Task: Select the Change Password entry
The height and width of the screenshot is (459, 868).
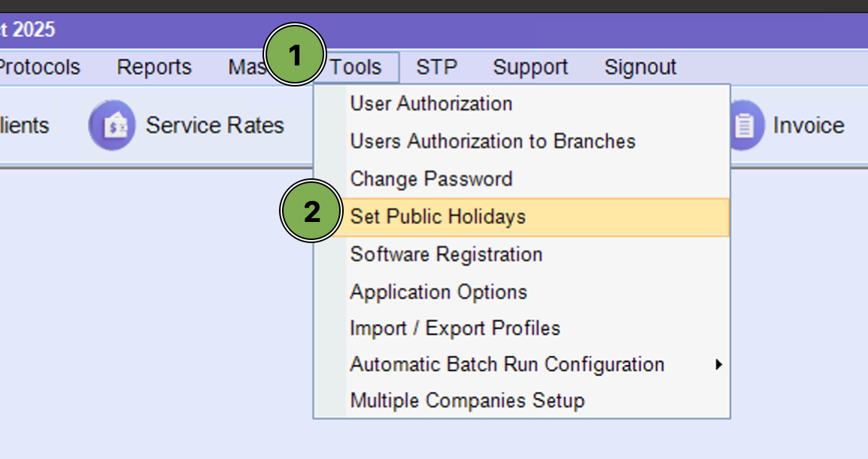Action: pos(431,179)
